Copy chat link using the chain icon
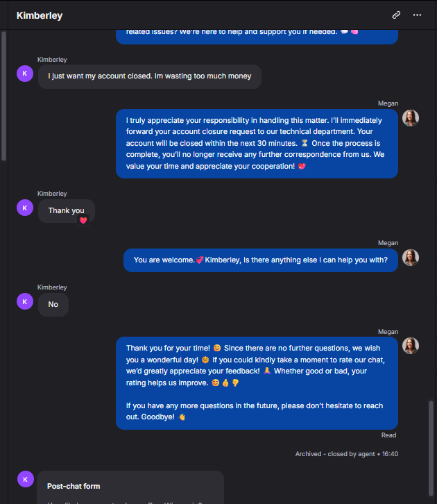 [396, 15]
